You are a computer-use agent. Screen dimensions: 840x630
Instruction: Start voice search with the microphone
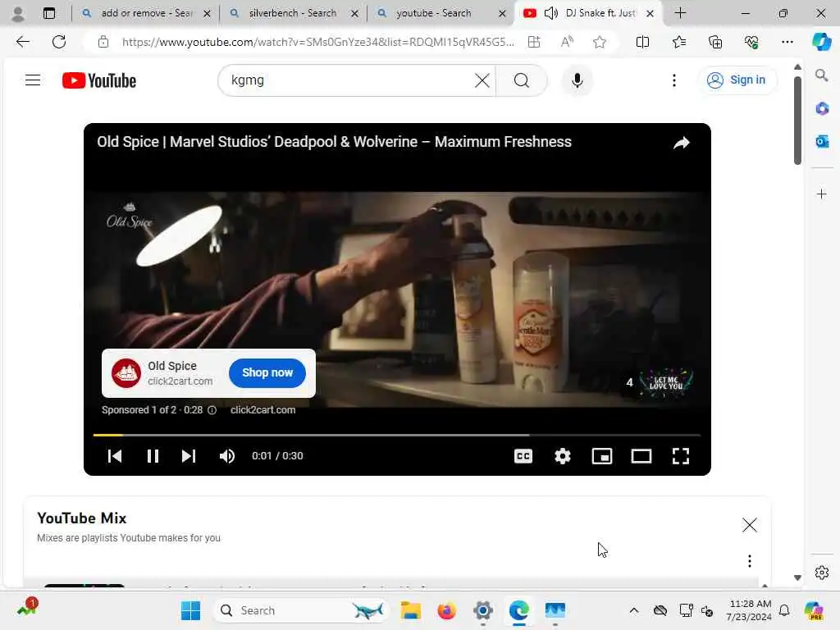click(x=577, y=80)
